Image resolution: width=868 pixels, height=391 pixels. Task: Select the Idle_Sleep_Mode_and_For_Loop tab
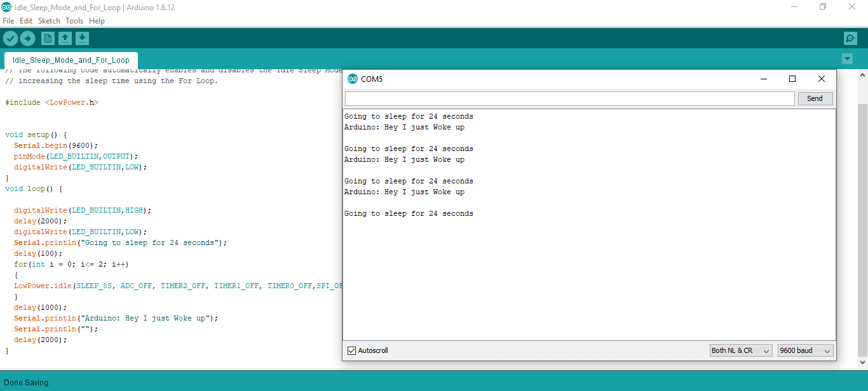[x=71, y=60]
